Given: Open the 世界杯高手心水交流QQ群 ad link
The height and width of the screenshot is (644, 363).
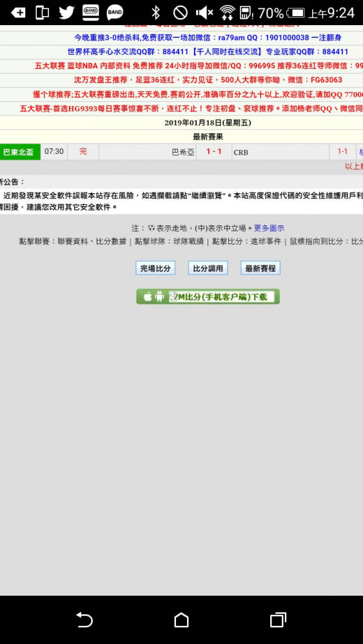Looking at the screenshot, I should coord(208,52).
